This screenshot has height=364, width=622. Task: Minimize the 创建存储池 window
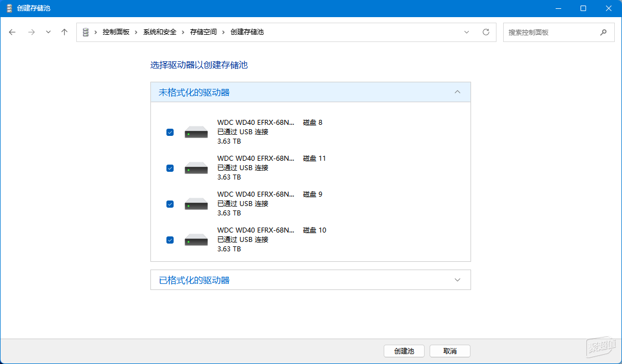point(558,8)
